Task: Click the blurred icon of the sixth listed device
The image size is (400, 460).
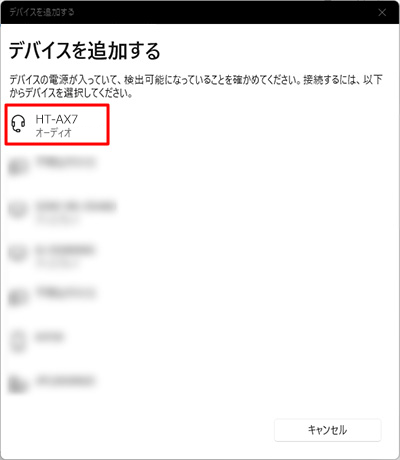Action: tap(18, 340)
